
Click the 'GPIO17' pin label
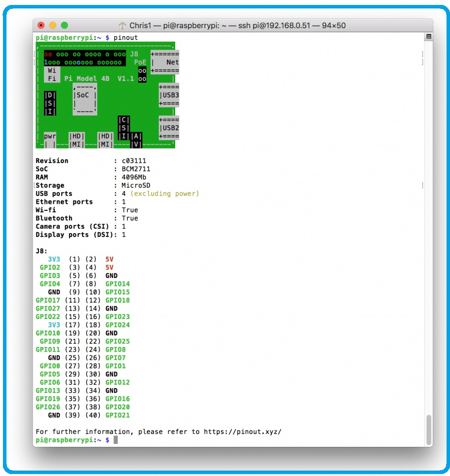(x=48, y=300)
